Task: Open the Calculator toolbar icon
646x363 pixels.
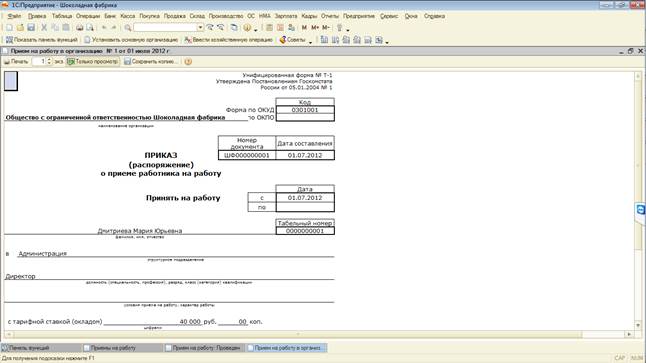Action: 269,28
